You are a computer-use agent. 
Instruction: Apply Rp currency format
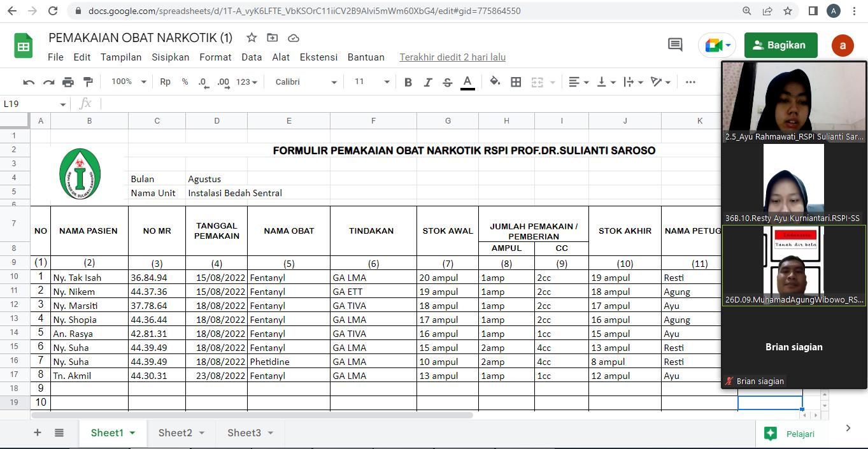[x=166, y=82]
